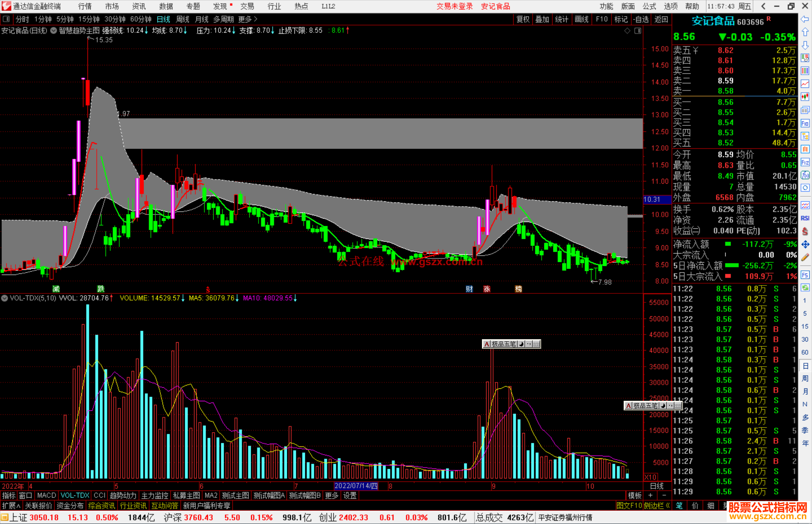This screenshot has height=524, width=812.
Task: Click the 画线 drawing button
Action: [x=582, y=19]
